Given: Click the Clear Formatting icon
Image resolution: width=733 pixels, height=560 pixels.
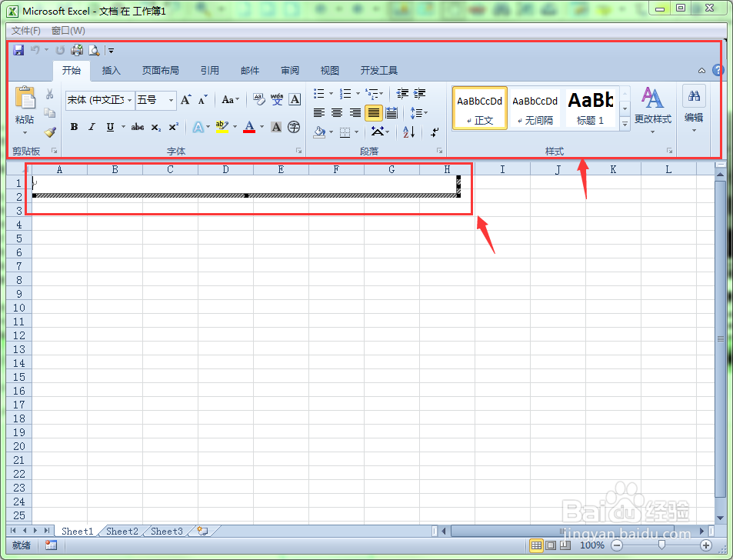Looking at the screenshot, I should (x=258, y=99).
